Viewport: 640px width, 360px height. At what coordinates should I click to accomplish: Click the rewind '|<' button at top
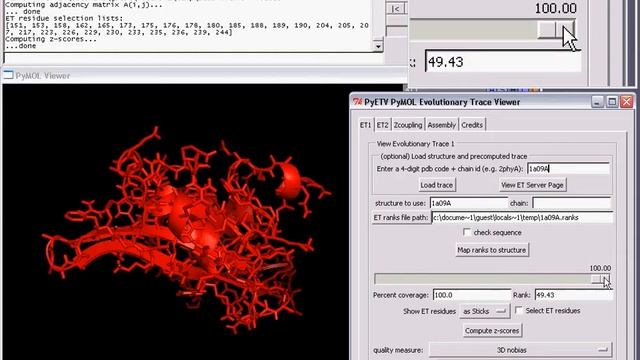pos(396,9)
